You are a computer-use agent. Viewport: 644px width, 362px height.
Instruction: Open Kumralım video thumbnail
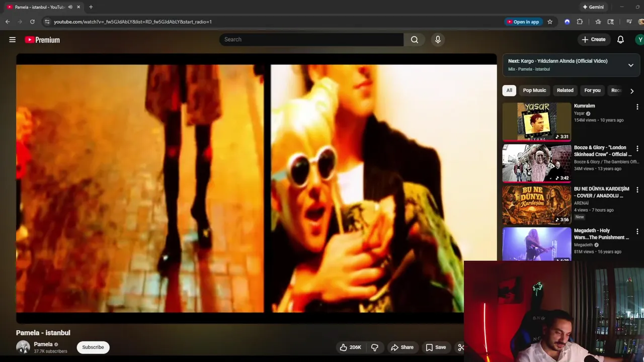[537, 122]
